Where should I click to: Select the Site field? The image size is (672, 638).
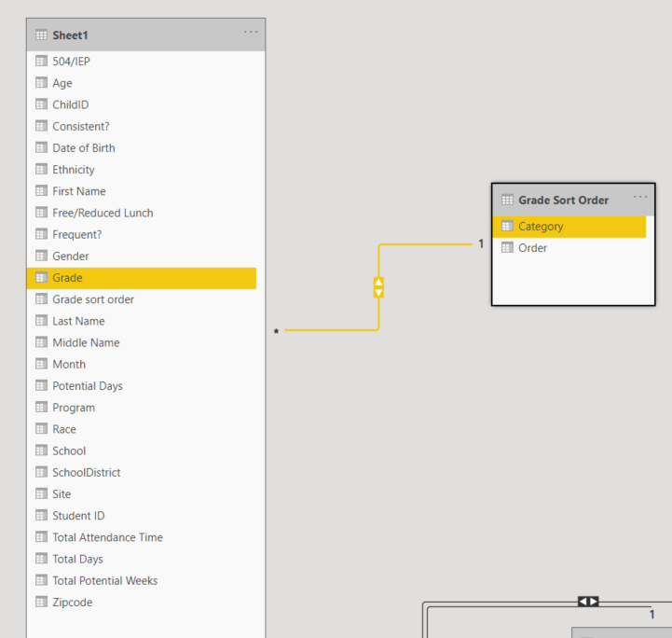[142, 494]
